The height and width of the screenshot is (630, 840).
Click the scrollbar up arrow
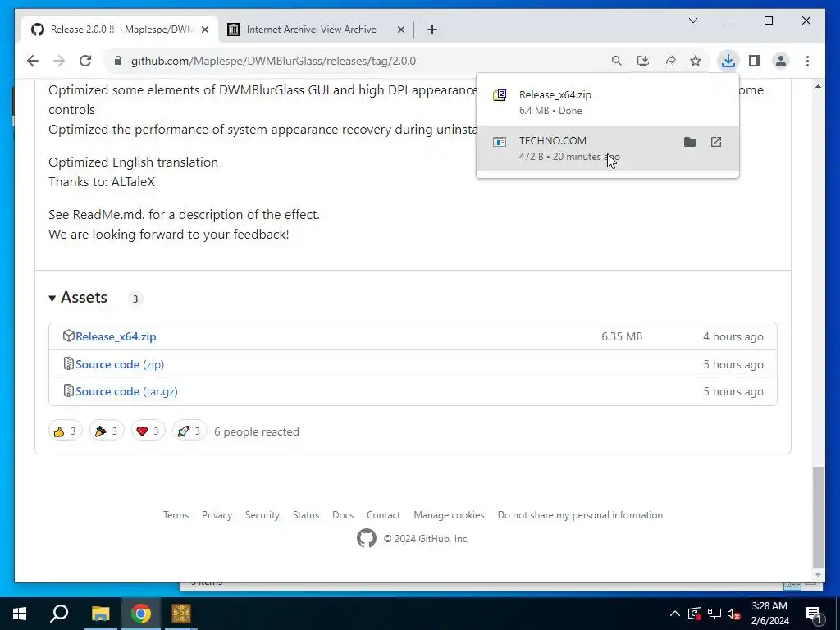coord(818,86)
